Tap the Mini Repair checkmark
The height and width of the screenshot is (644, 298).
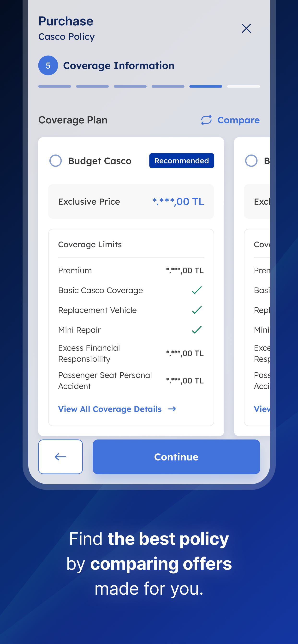tap(197, 330)
